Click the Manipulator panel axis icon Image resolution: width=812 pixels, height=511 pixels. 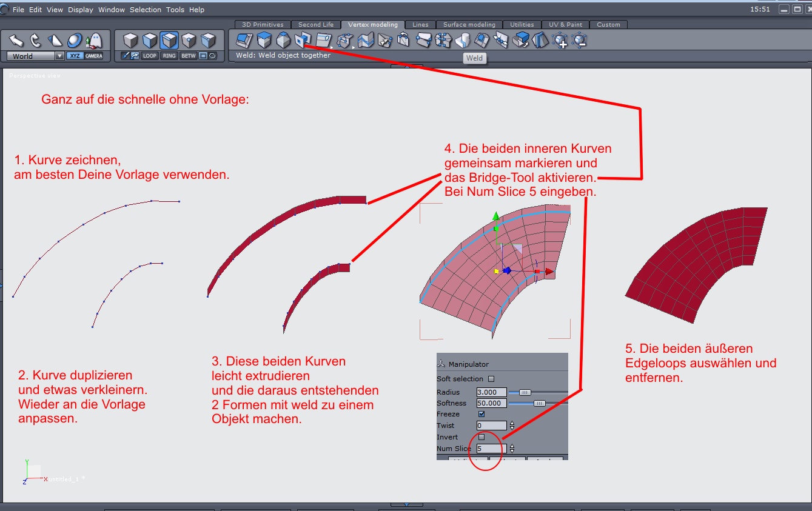click(441, 364)
